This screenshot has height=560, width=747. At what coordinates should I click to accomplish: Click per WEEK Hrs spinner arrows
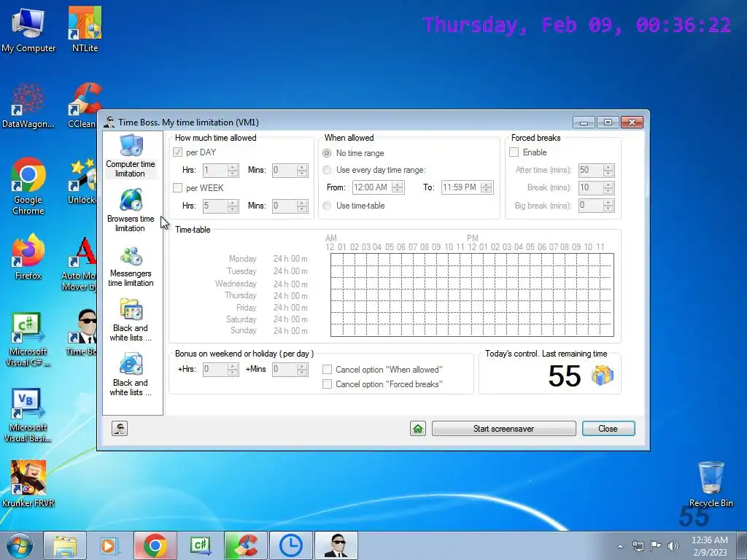(233, 206)
